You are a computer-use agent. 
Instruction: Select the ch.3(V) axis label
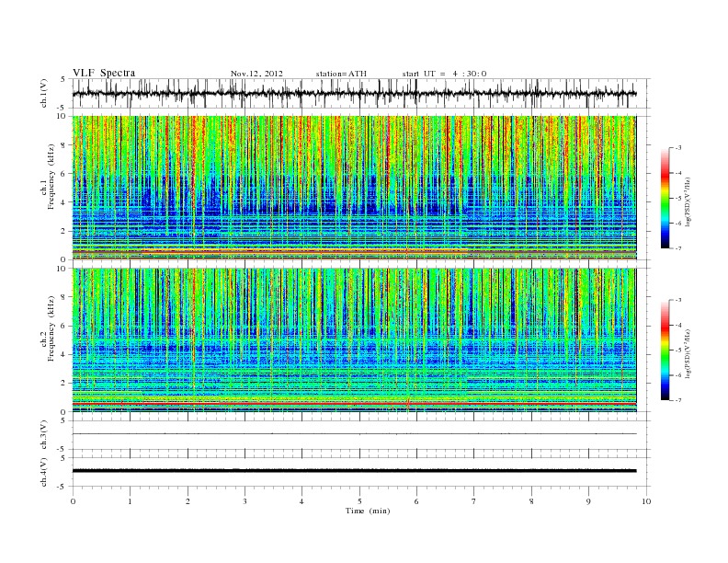click(x=43, y=434)
